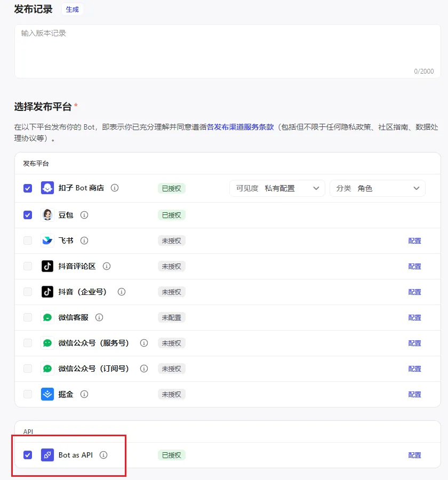This screenshot has height=480, width=448.
Task: Click the 发布记录 heading
Action: coord(33,9)
